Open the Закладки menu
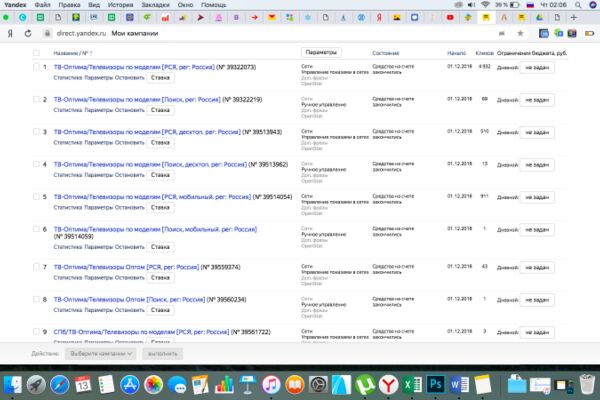The image size is (600, 400). [155, 5]
